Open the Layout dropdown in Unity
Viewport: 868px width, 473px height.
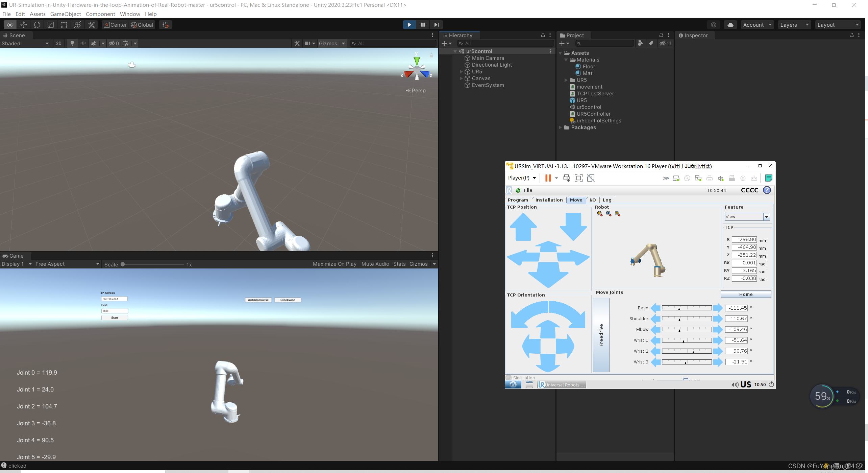coord(838,24)
